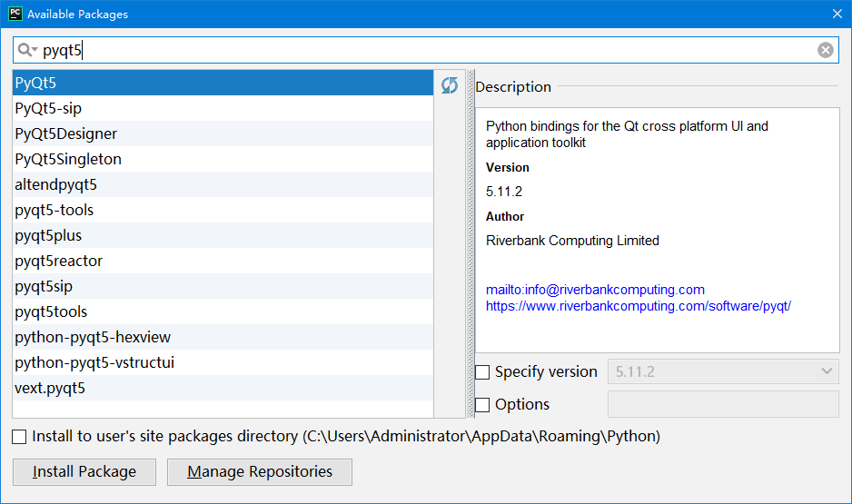This screenshot has width=852, height=504.
Task: Enable the Options checkbox
Action: pos(482,405)
